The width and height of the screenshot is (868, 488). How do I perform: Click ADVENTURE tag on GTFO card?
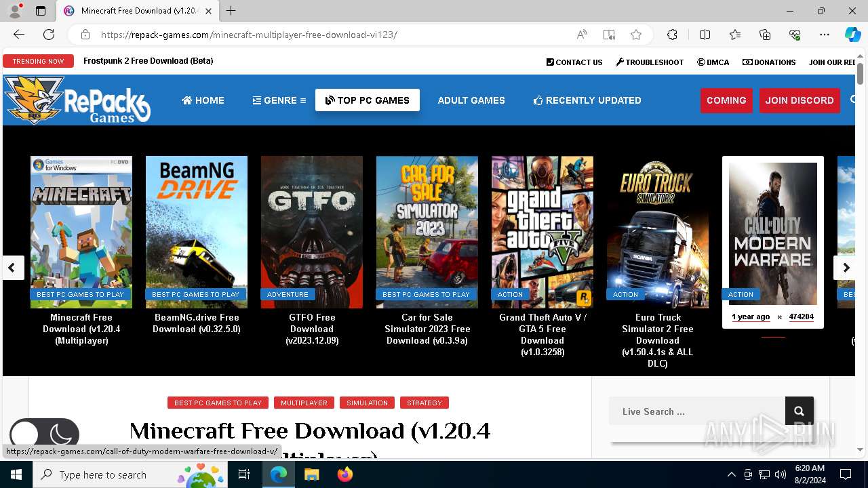pyautogui.click(x=288, y=294)
